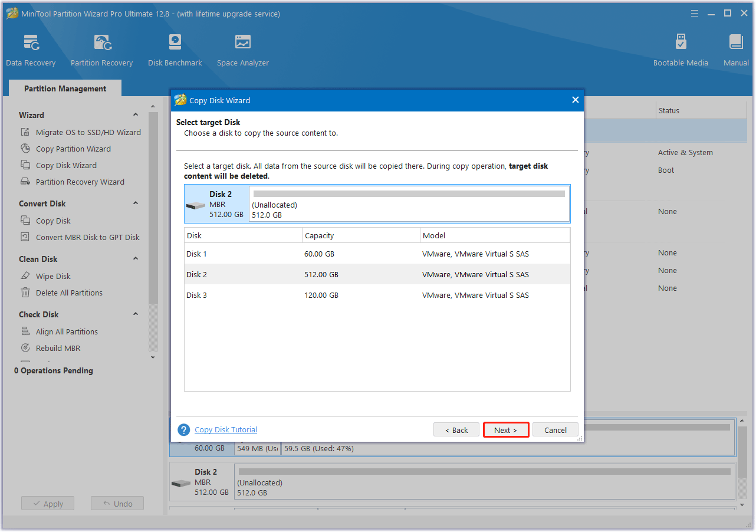This screenshot has width=756, height=532.
Task: Select Migrate OS to SSD/HD Wizard
Action: click(88, 132)
